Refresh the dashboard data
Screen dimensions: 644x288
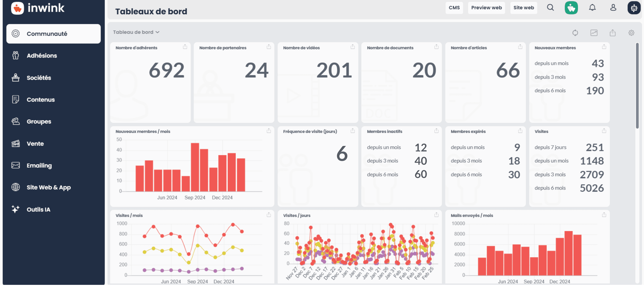pos(575,33)
